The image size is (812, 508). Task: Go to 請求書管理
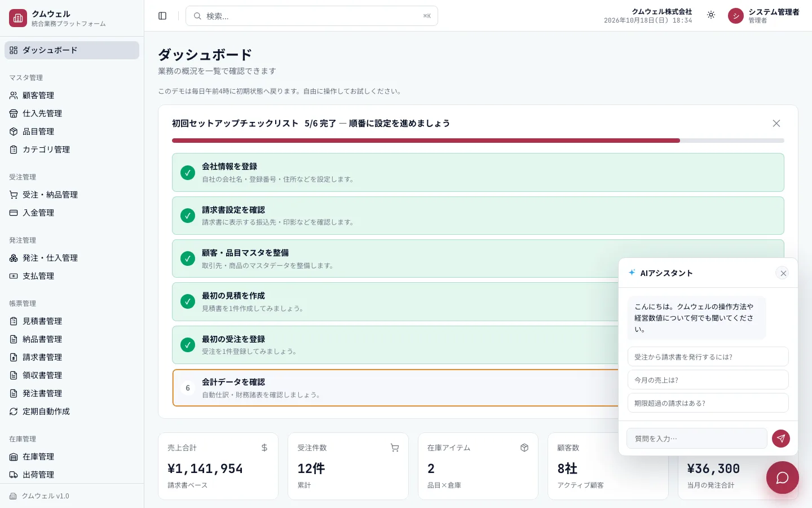click(x=72, y=357)
